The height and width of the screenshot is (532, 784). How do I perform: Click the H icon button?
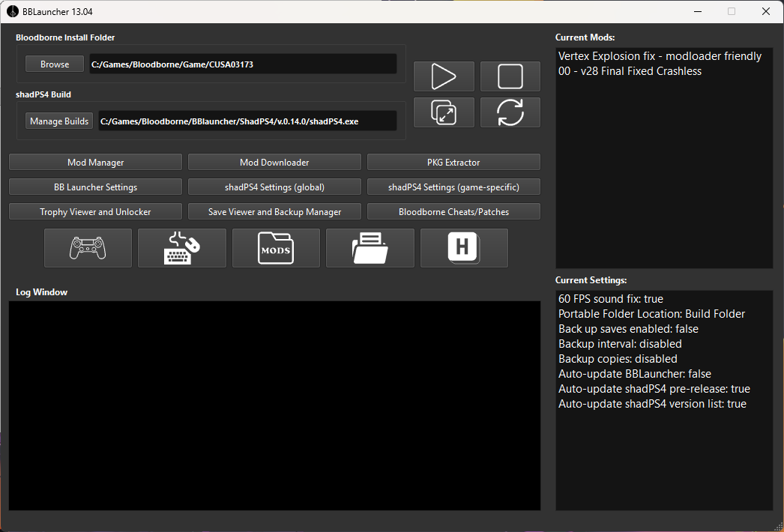[x=464, y=248]
